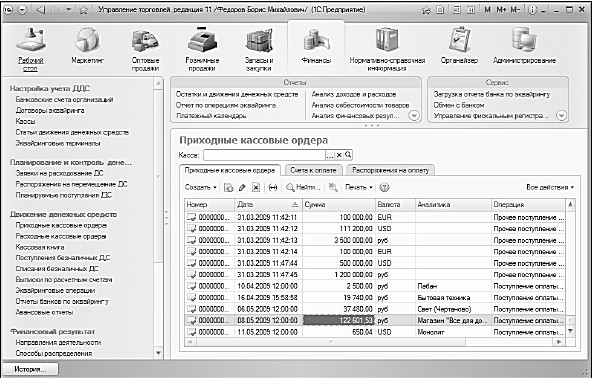Open Обмен с банком

point(459,105)
